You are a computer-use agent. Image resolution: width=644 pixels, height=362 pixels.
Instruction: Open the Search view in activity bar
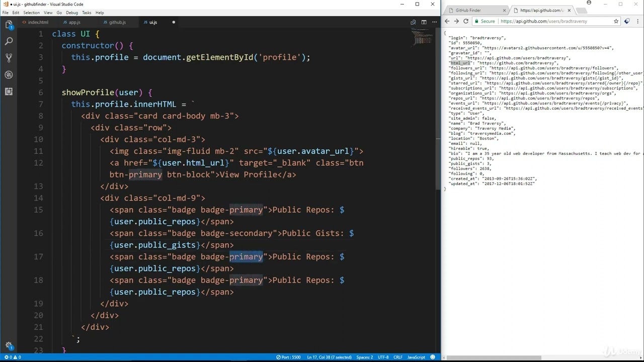[9, 41]
